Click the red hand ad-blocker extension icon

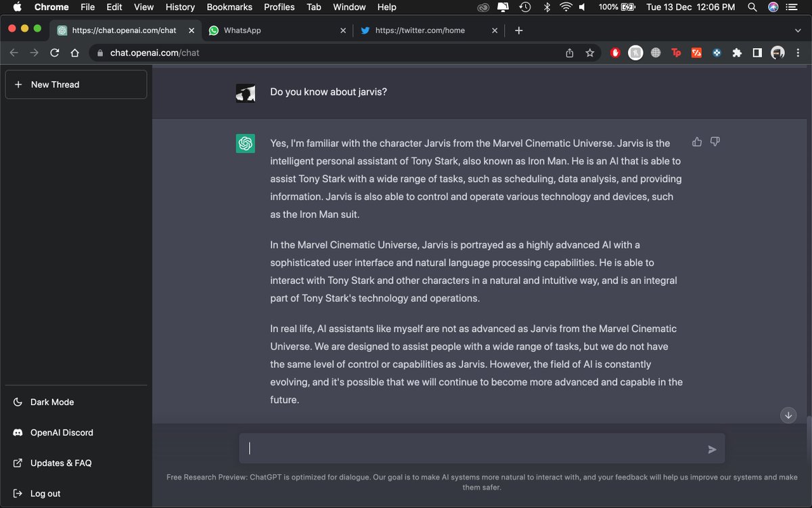point(615,52)
